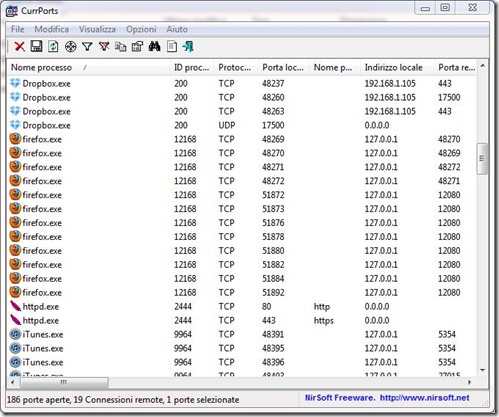Click the red X close connections icon

[x=20, y=46]
